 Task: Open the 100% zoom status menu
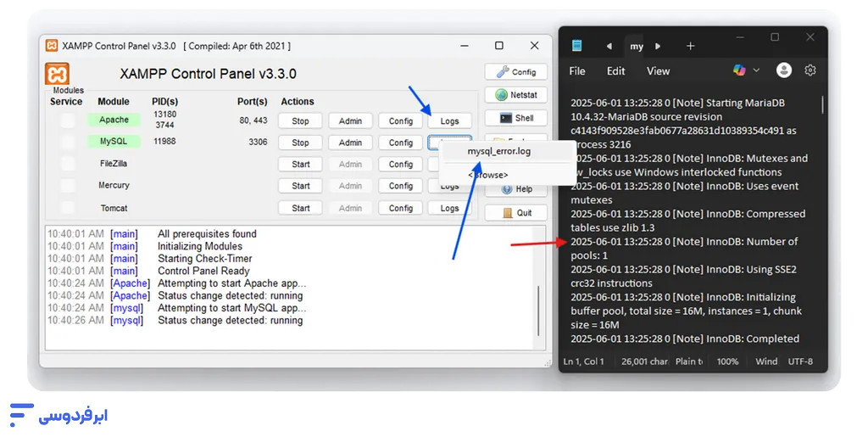pyautogui.click(x=727, y=361)
